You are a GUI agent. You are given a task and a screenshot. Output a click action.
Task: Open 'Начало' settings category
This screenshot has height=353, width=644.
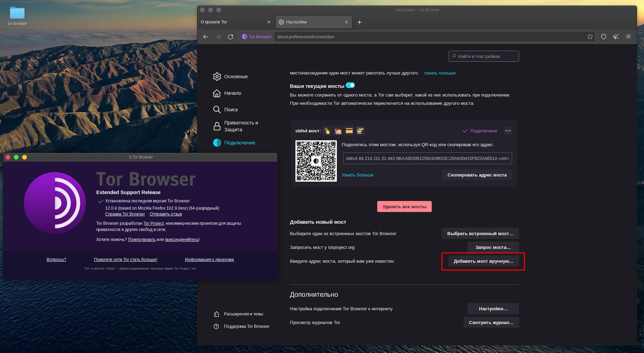(x=227, y=93)
